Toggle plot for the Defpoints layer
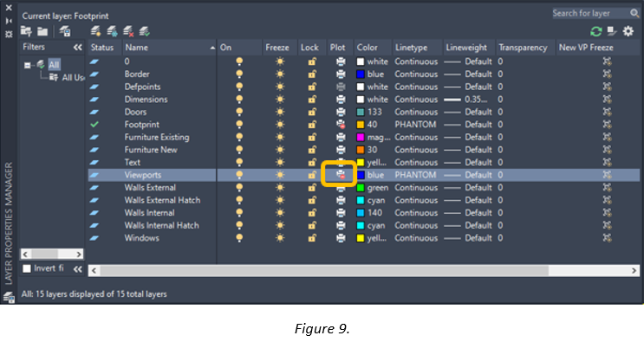The image size is (644, 342). [341, 87]
